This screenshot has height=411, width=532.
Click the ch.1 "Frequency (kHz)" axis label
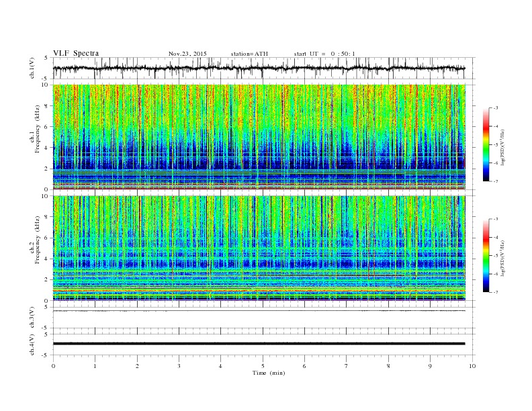(x=38, y=129)
